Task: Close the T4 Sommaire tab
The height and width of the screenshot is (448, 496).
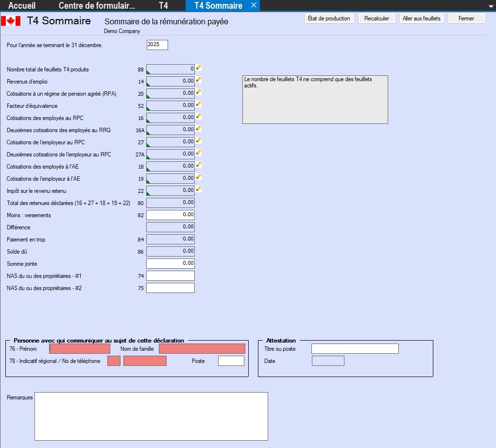Action: (x=254, y=5)
